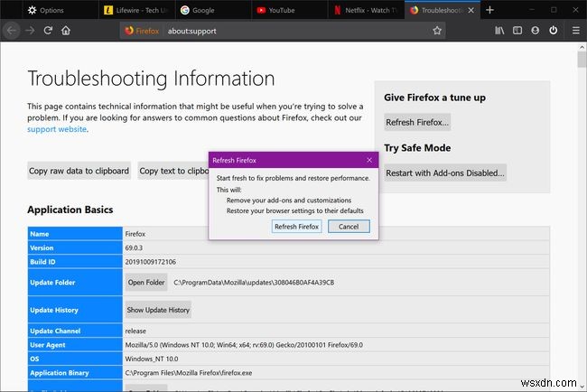Click the User Agent header cell
The height and width of the screenshot is (392, 587).
click(x=75, y=345)
